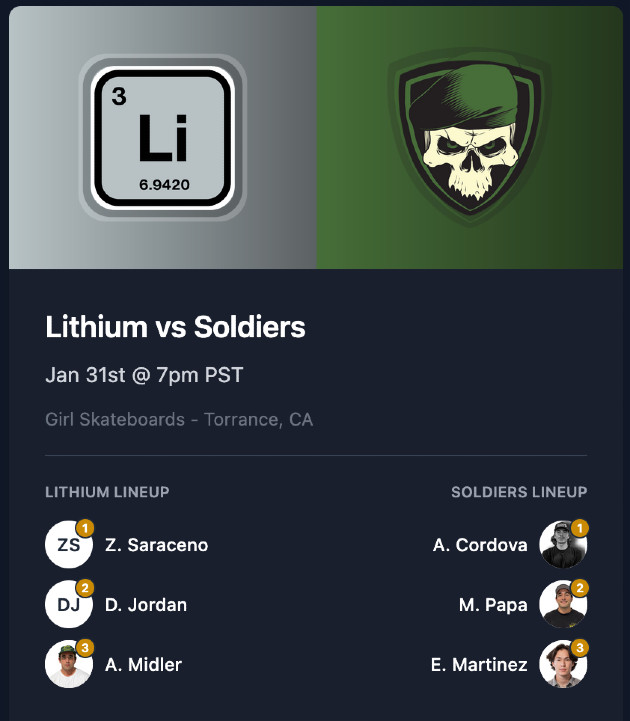Click D. Jordan's DJ initials avatar
This screenshot has width=630, height=721.
point(68,604)
